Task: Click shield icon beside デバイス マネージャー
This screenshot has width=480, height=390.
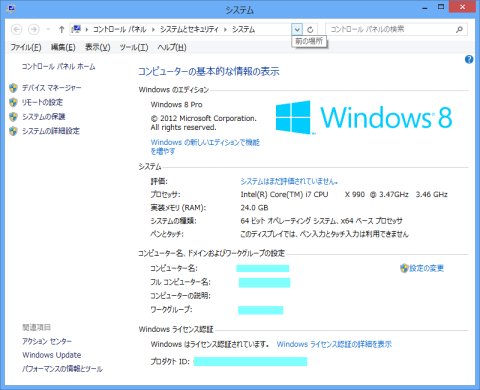Action: (13, 88)
